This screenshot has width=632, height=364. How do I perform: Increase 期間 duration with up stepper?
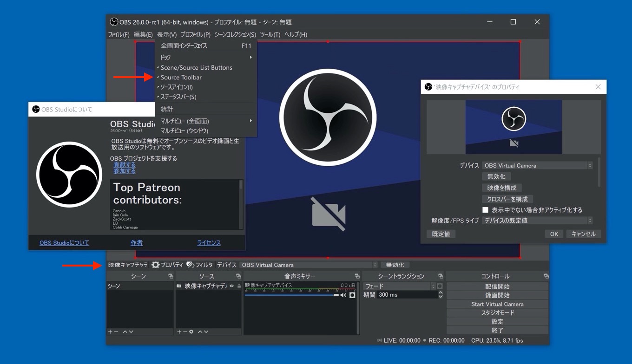(441, 292)
